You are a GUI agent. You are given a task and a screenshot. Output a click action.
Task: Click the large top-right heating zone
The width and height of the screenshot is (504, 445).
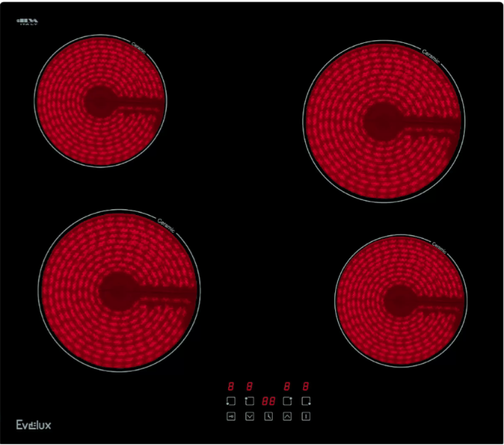point(385,120)
